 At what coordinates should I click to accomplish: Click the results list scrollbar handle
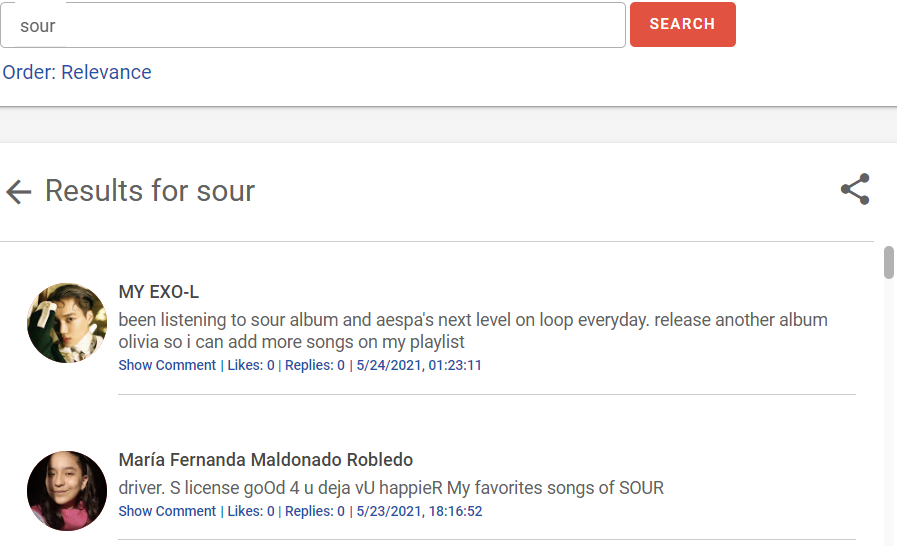[888, 262]
